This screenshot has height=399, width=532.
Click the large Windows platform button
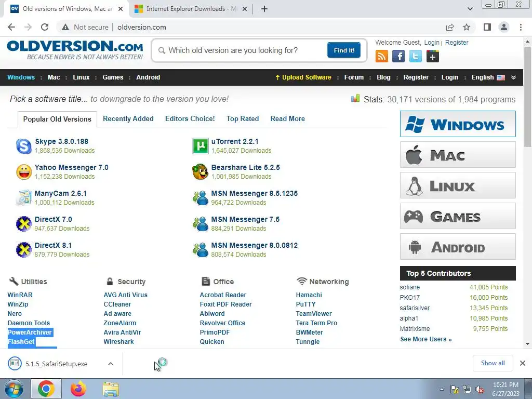(458, 124)
